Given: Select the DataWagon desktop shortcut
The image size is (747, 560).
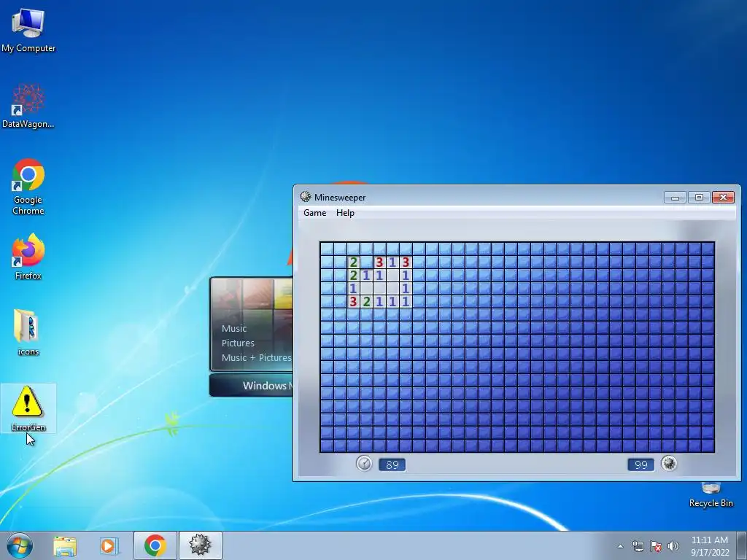Looking at the screenshot, I should (28, 106).
